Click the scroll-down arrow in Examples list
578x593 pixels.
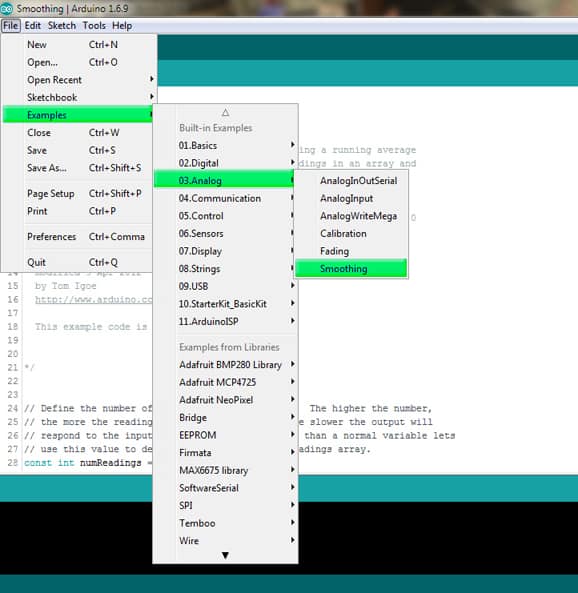click(225, 555)
